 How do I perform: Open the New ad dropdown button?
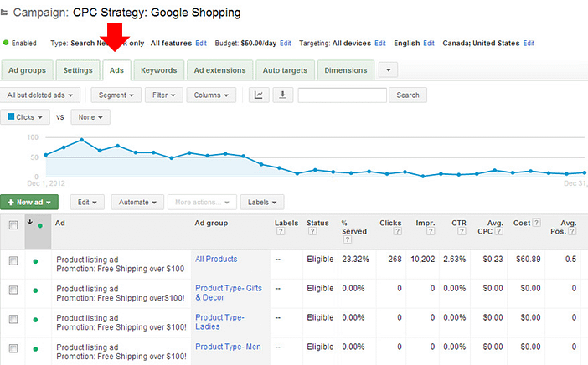point(29,202)
